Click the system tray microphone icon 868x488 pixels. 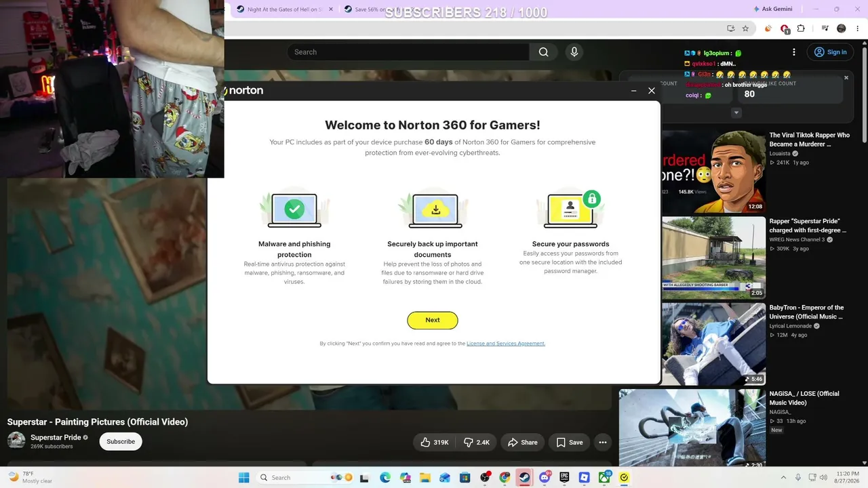click(x=798, y=478)
